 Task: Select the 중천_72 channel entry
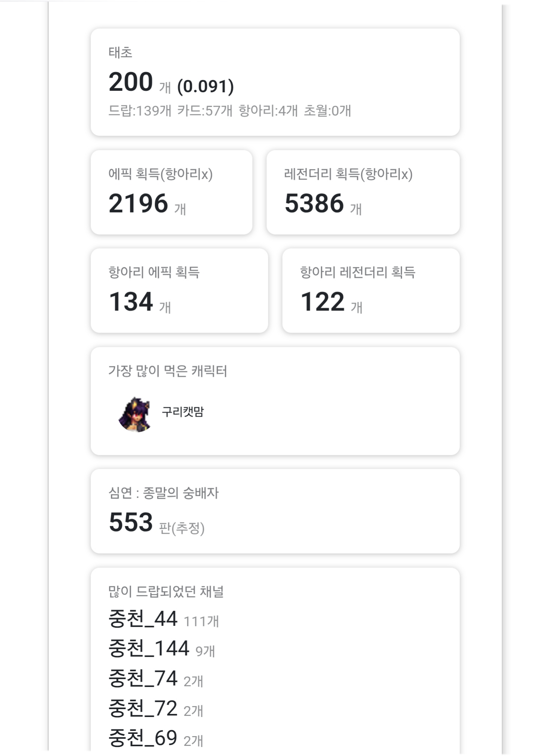click(156, 709)
